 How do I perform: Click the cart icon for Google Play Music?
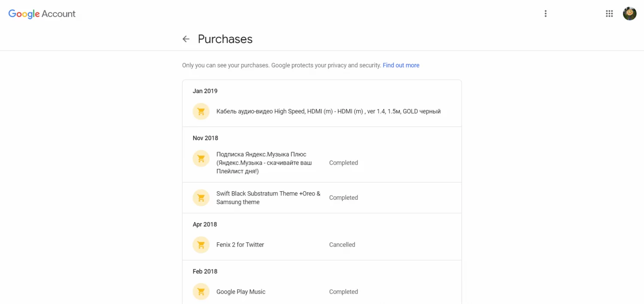(201, 292)
